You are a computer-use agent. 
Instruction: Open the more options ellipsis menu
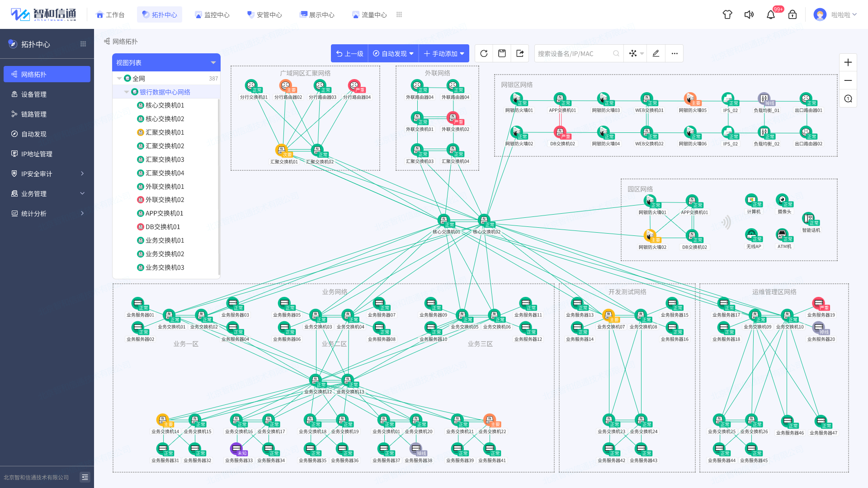675,53
